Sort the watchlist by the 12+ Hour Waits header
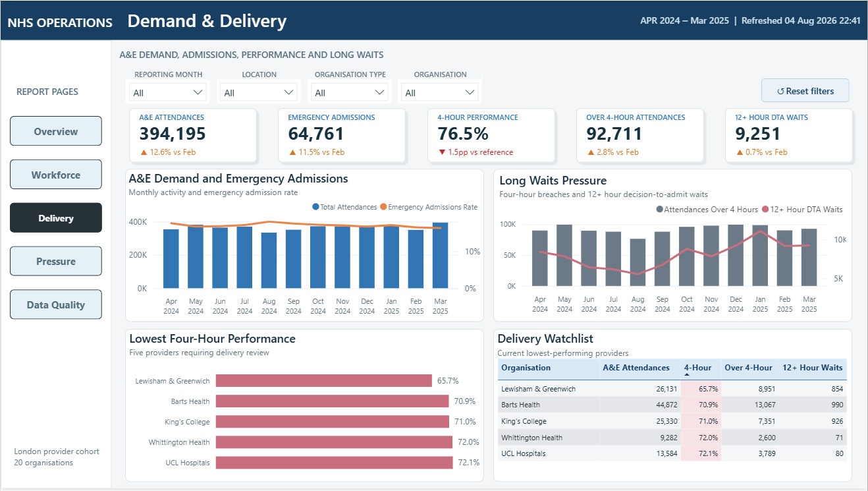The width and height of the screenshot is (868, 491). (x=813, y=368)
